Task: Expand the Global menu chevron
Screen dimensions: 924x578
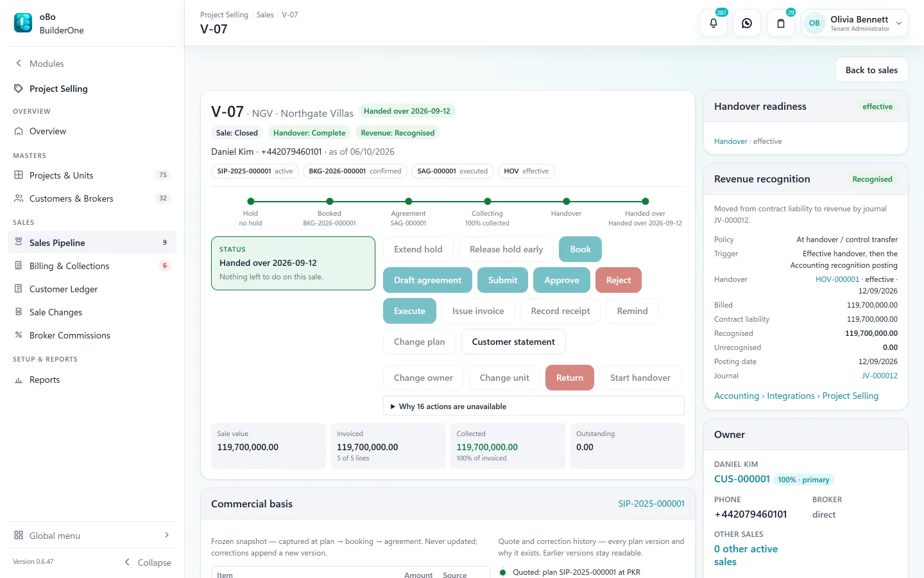Action: pyautogui.click(x=167, y=535)
